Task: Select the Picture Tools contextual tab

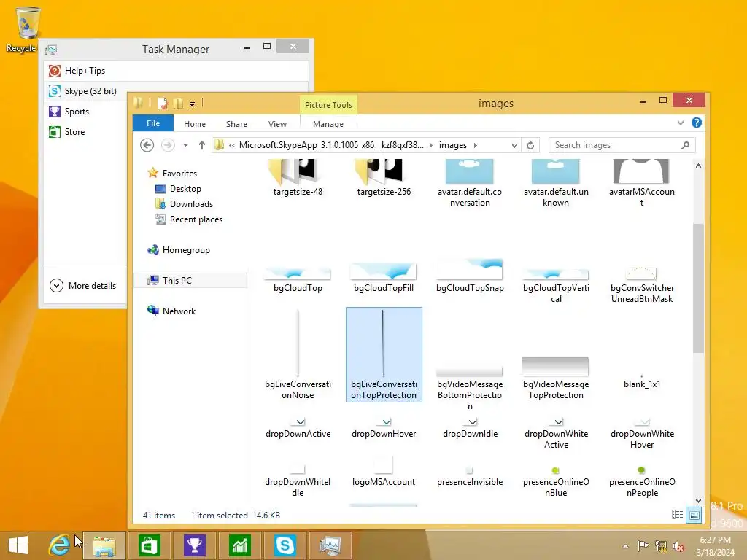Action: point(328,105)
